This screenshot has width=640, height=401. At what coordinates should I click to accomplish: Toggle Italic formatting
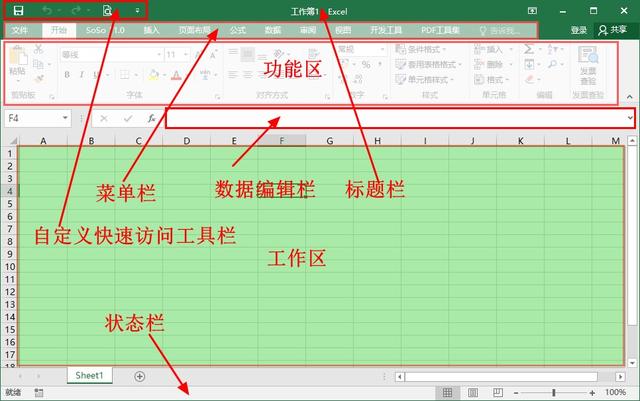pos(82,75)
